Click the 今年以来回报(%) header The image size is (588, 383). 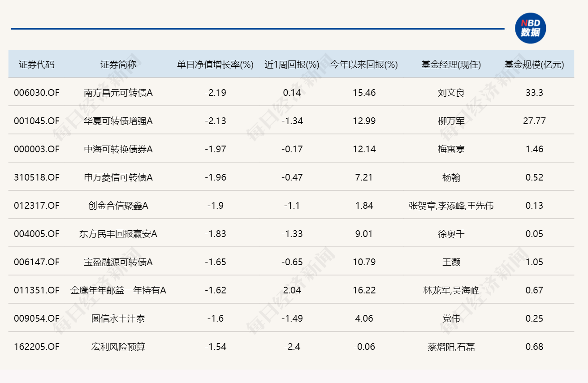[x=363, y=64]
